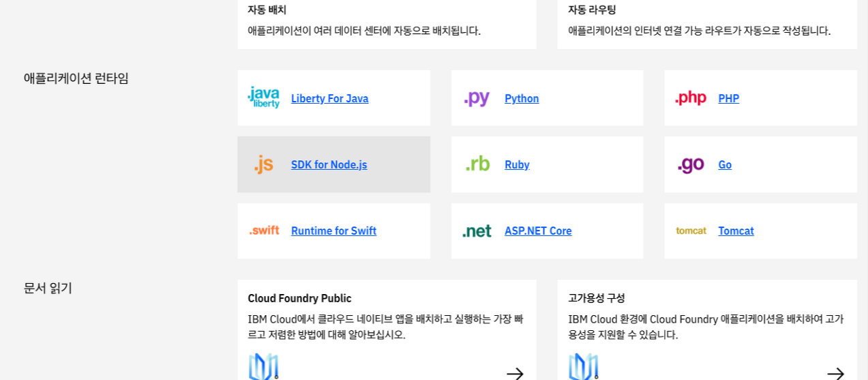Click the .rb Ruby logo icon
Screen dimensions: 868x380
(x=477, y=164)
